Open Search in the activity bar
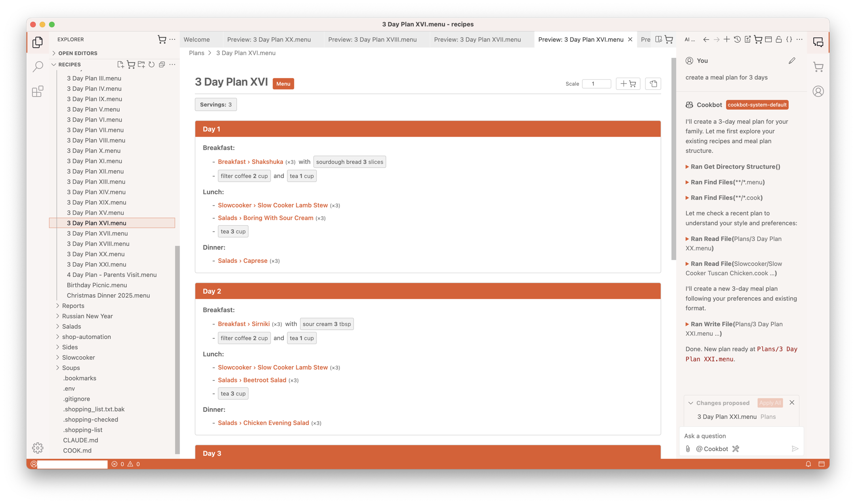Screen dimensions: 856x504 click(x=37, y=67)
